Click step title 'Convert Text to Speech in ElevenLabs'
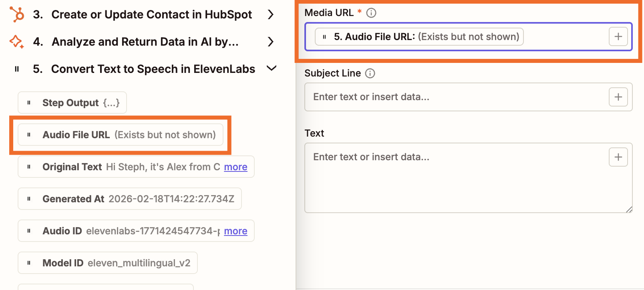The width and height of the screenshot is (644, 290). point(153,69)
